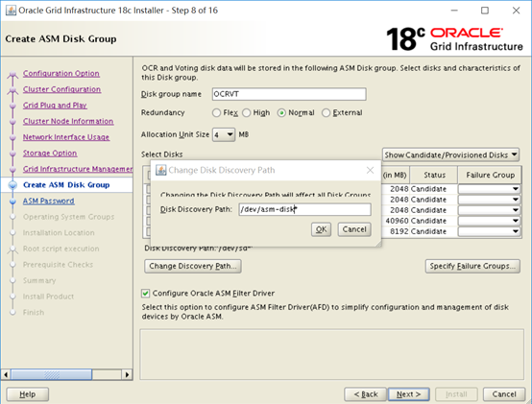
Task: Click the installer window title icon
Action: tap(11, 11)
